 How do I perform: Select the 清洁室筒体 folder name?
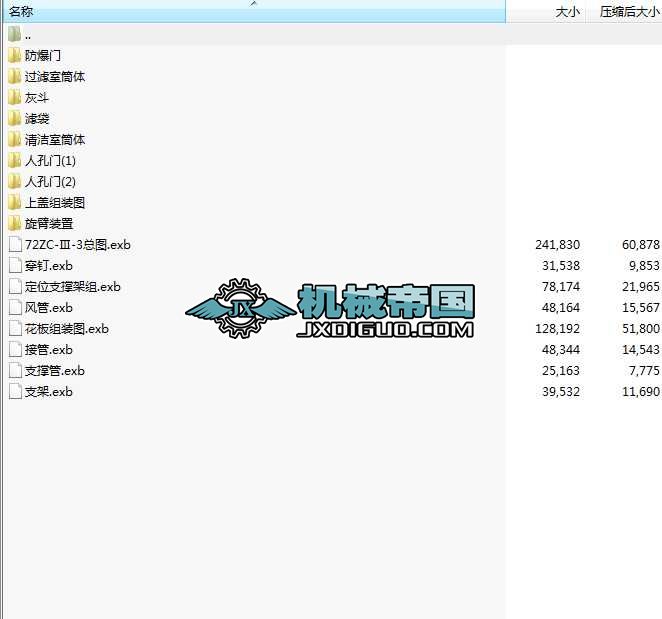click(x=55, y=139)
